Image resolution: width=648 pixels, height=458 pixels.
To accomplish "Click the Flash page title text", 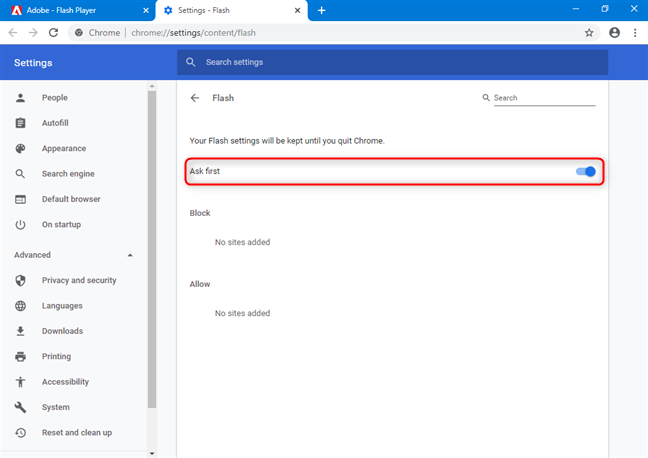I will (223, 98).
